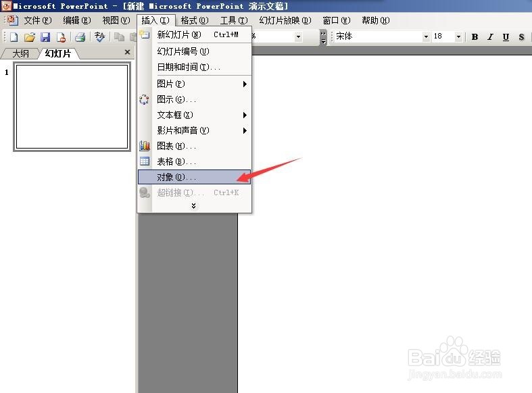532x393 pixels.
Task: Click the diagram icon beside 图示
Action: tap(144, 100)
